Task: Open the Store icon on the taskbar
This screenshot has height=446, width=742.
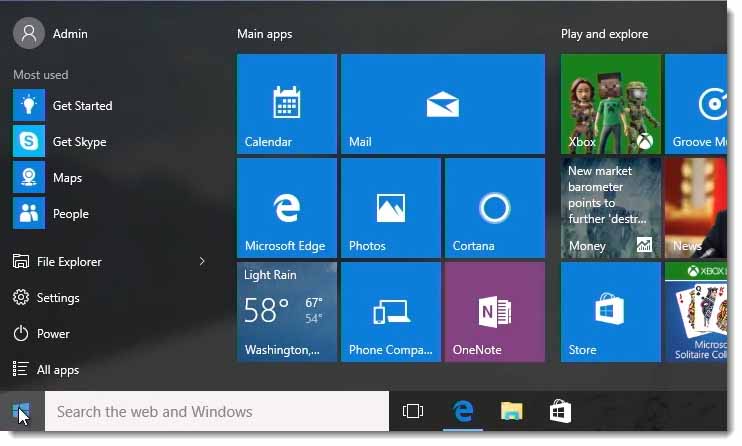Action: pyautogui.click(x=560, y=411)
